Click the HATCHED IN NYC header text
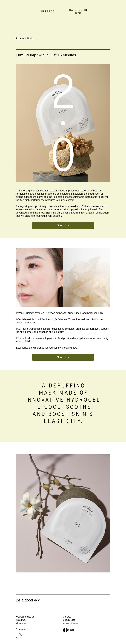Screen dimensions: 126x644 pyautogui.click(x=78, y=12)
